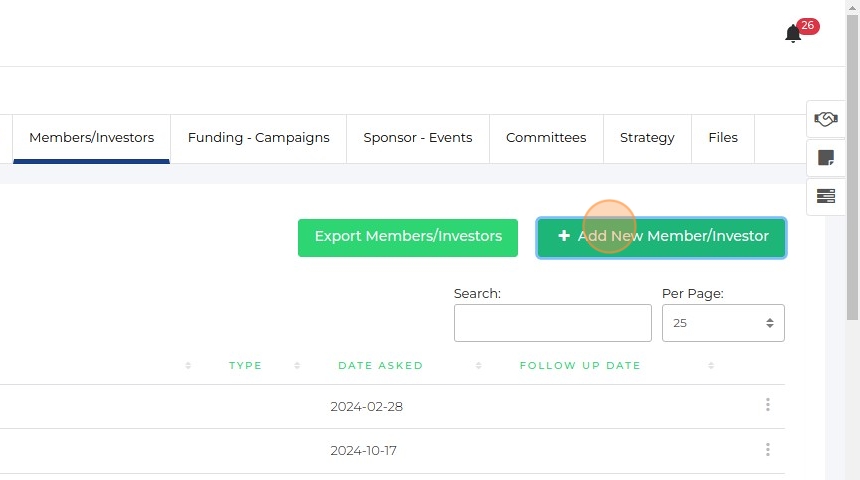Select the Committees tab

pos(546,138)
